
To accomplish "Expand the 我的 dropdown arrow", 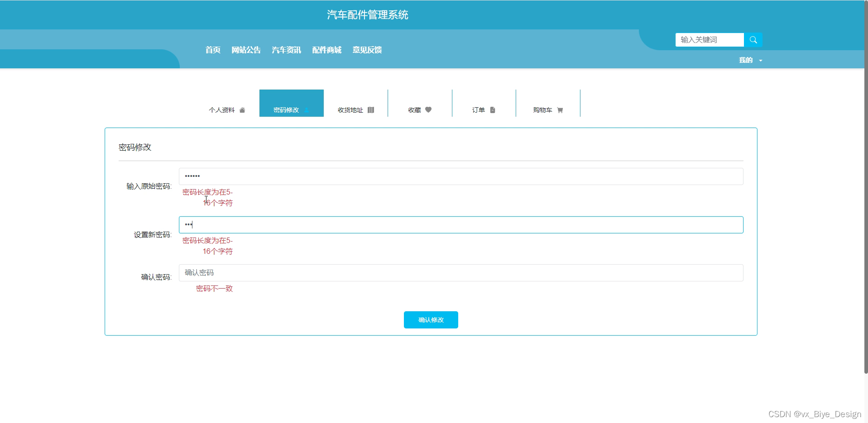I will (761, 61).
